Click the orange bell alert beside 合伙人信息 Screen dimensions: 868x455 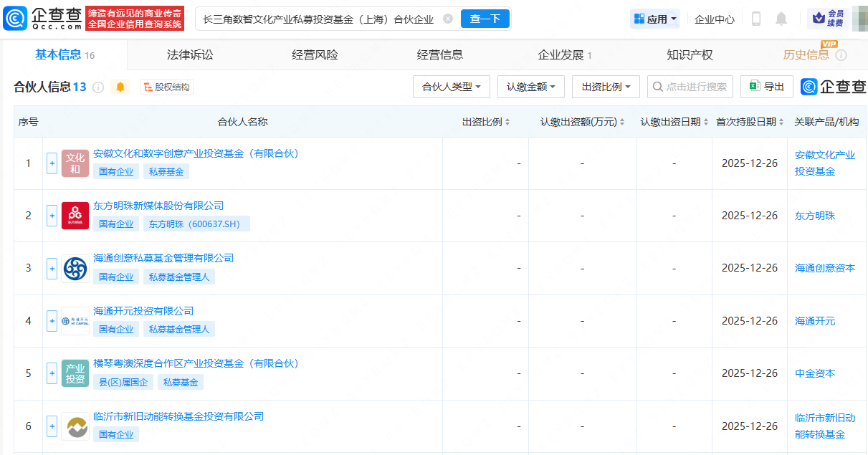pos(120,87)
